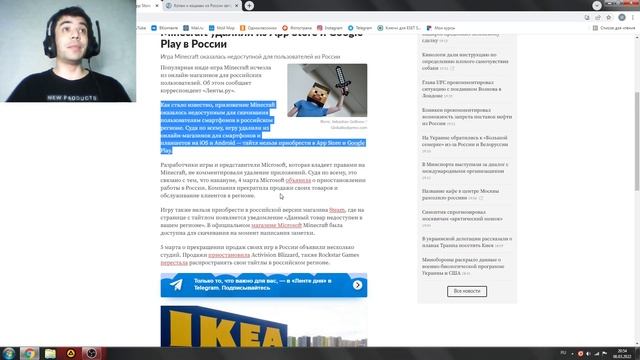The image size is (640, 360).
Task: Open sidebar news about Moscow cafe name
Action: (460, 194)
